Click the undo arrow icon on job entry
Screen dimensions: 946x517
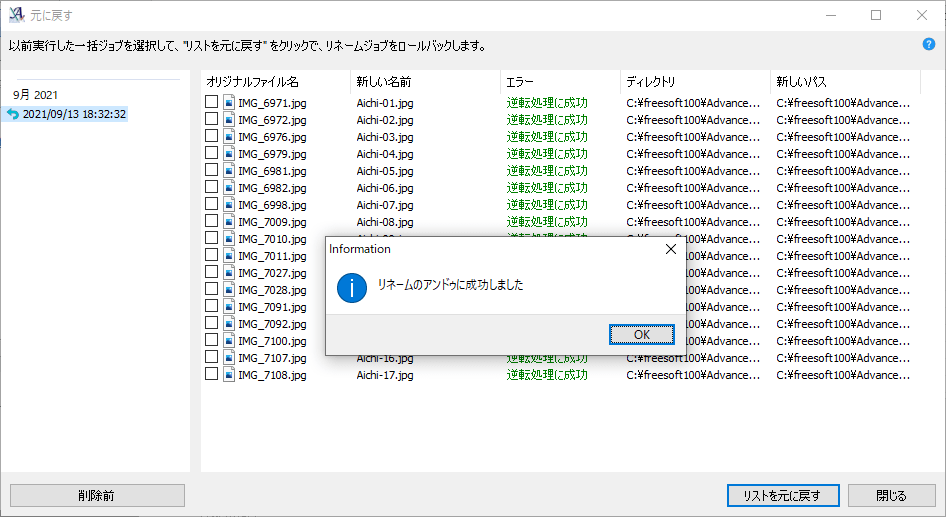[x=13, y=114]
